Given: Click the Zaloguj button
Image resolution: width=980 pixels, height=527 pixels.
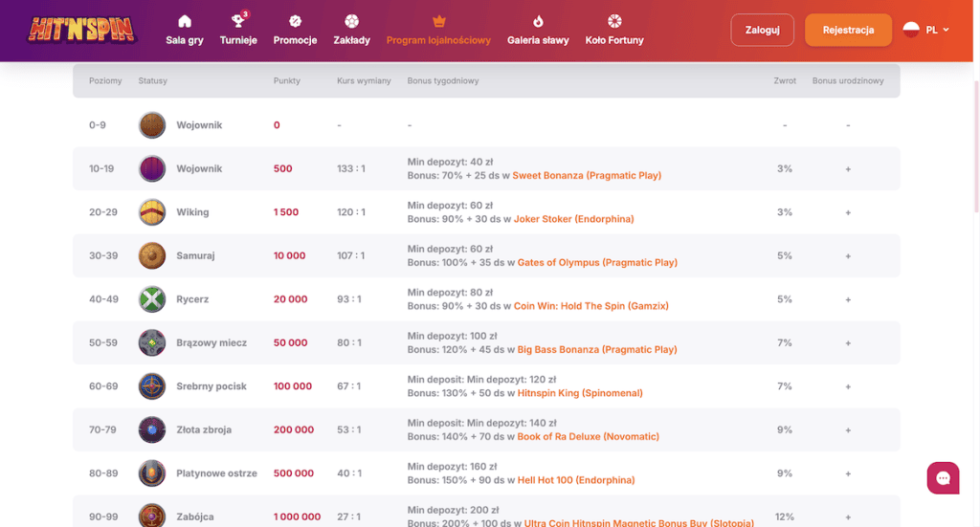Looking at the screenshot, I should [763, 30].
